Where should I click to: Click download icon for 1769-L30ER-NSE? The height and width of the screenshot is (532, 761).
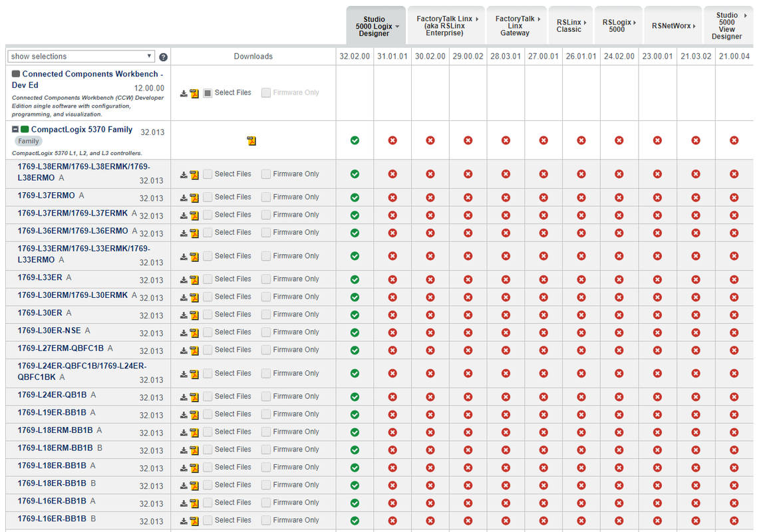tap(184, 332)
